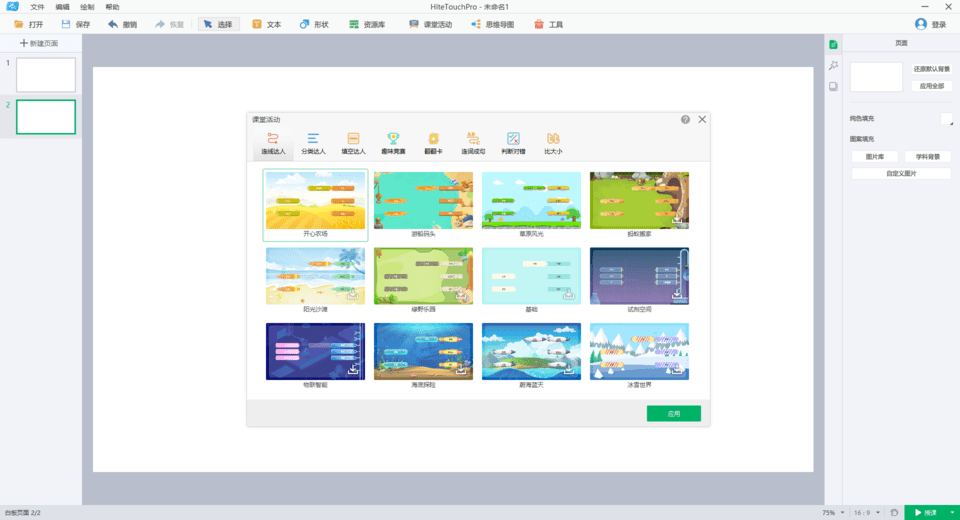Select the 海底探险 theme thumbnail
Viewport: 960px width, 520px height.
click(423, 352)
